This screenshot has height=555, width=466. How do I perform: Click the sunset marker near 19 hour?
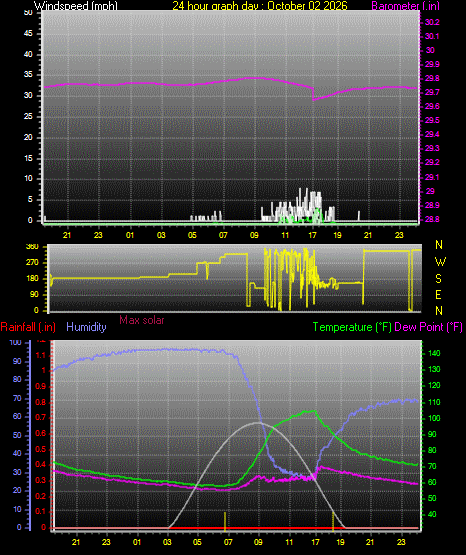point(333,521)
